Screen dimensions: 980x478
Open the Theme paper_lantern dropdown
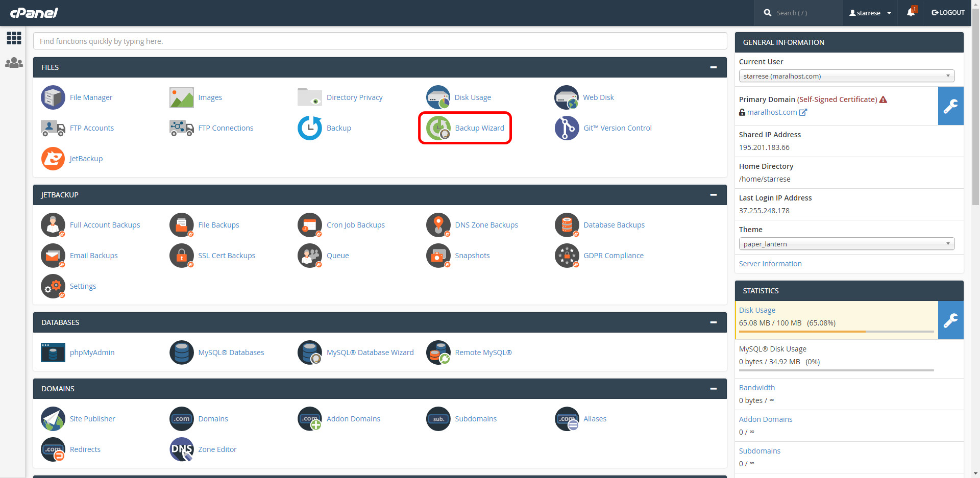click(847, 244)
